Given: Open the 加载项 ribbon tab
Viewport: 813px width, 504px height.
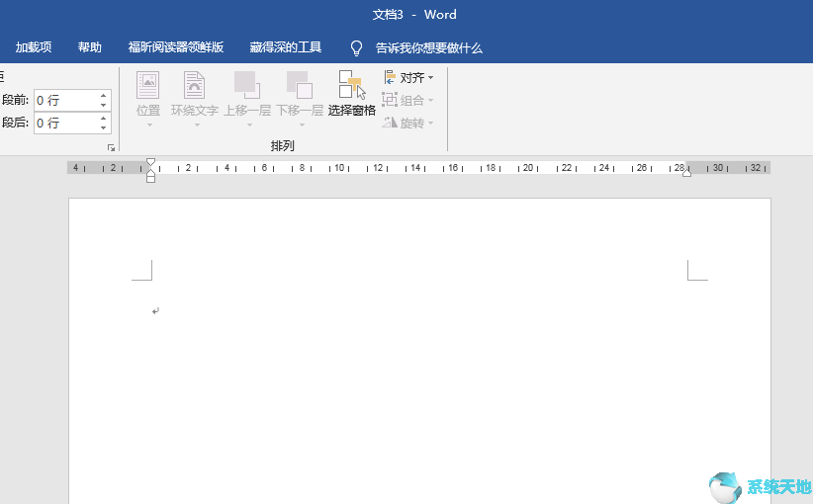Looking at the screenshot, I should (34, 47).
